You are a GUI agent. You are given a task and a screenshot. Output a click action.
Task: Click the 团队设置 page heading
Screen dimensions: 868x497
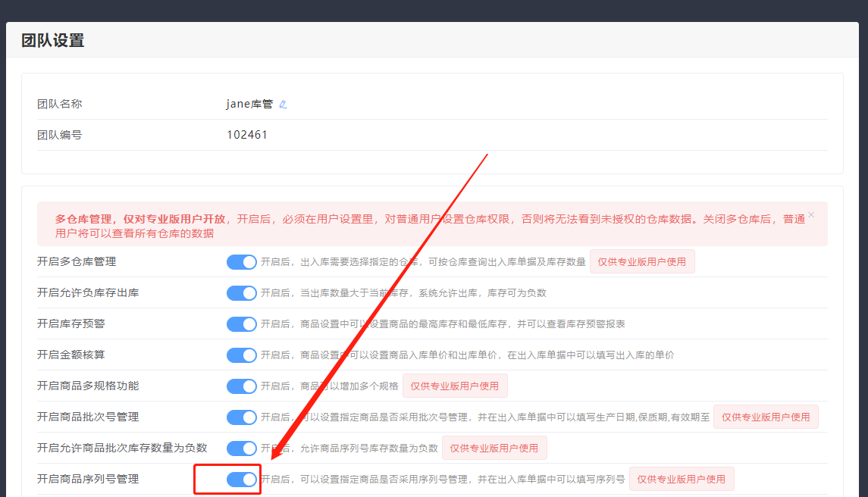pyautogui.click(x=53, y=41)
